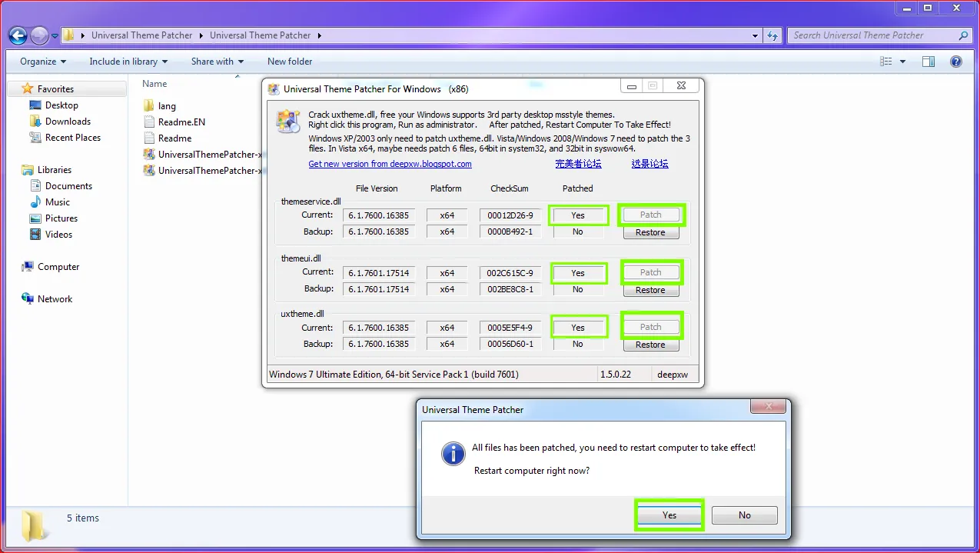Click Yes to restart computer now
The image size is (980, 553).
click(669, 515)
